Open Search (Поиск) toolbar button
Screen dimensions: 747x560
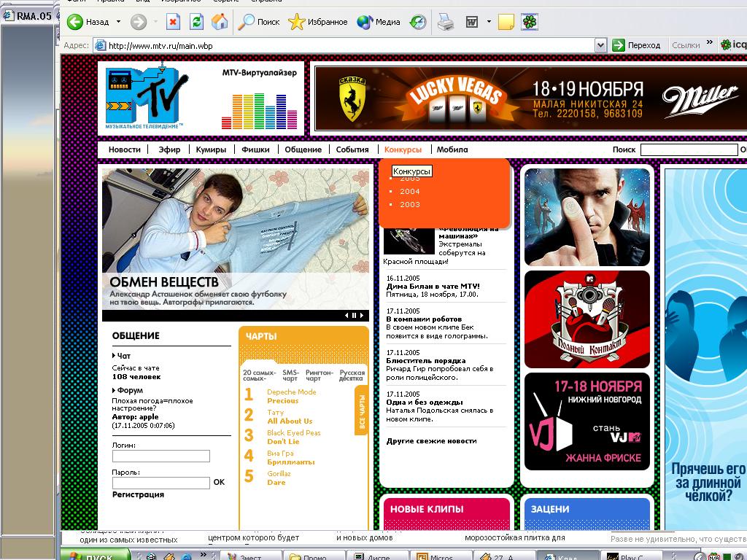259,22
